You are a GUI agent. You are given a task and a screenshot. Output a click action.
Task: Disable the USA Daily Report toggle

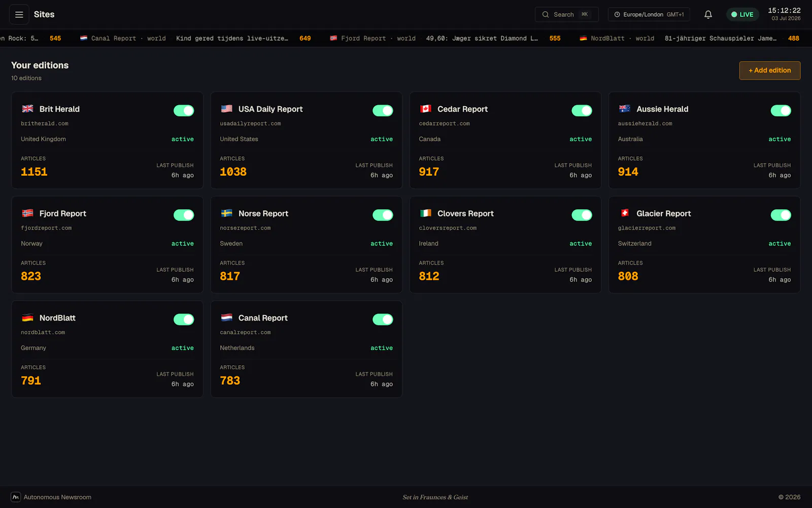(383, 111)
